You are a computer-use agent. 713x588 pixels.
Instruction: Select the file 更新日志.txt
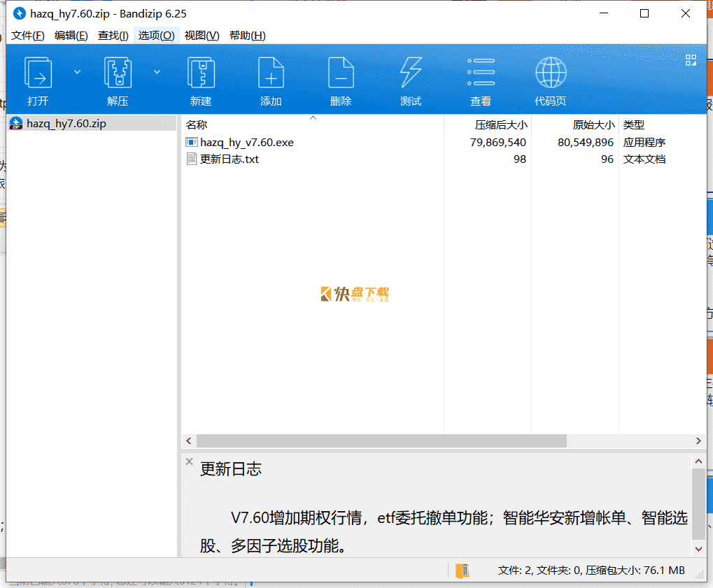[230, 159]
